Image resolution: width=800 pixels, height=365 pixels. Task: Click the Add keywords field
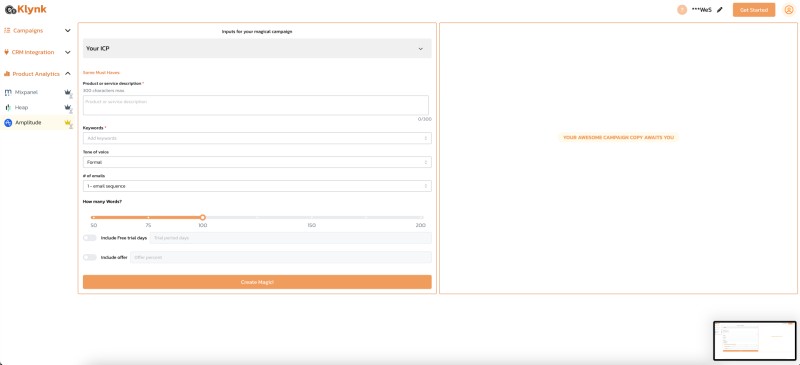coord(257,138)
